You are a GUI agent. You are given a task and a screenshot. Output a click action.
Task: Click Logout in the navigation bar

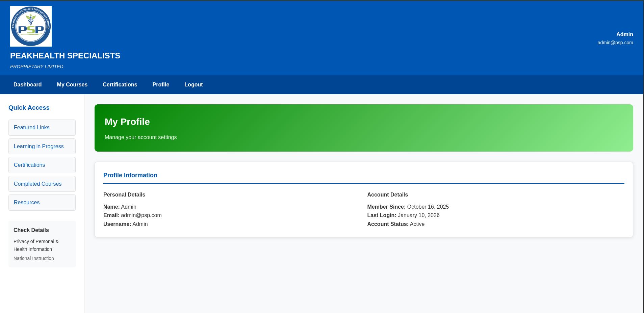coord(194,85)
